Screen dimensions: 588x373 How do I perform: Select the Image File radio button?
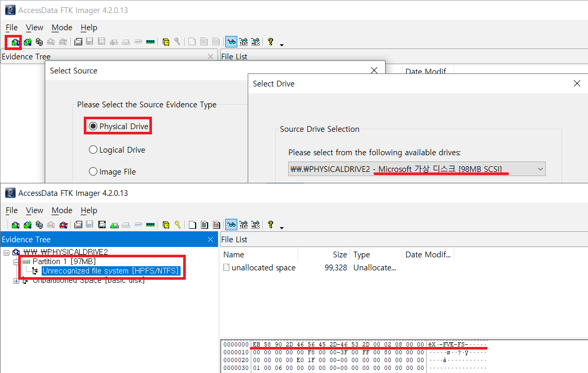pyautogui.click(x=93, y=172)
